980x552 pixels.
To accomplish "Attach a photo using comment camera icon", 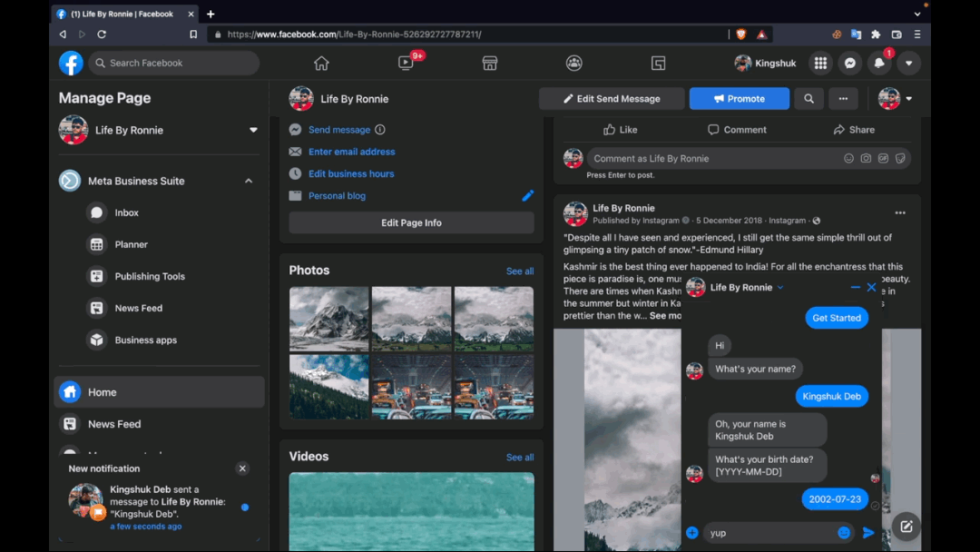I will pyautogui.click(x=866, y=159).
